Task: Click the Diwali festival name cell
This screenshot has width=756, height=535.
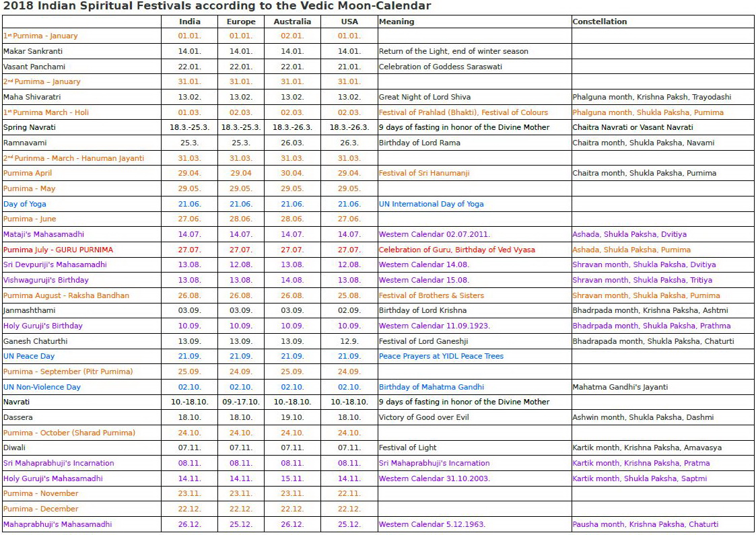Action: [15, 448]
